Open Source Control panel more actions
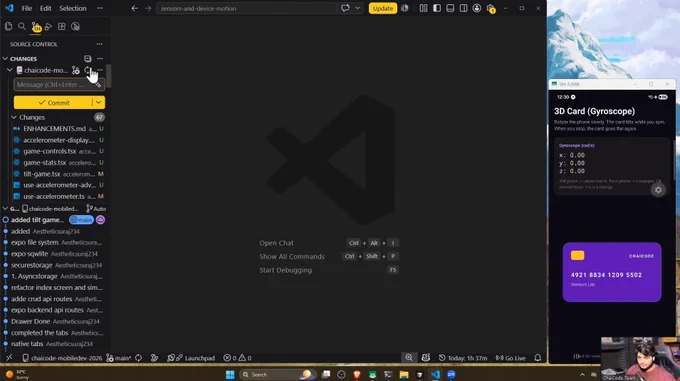The height and width of the screenshot is (381, 680). pyautogui.click(x=100, y=44)
